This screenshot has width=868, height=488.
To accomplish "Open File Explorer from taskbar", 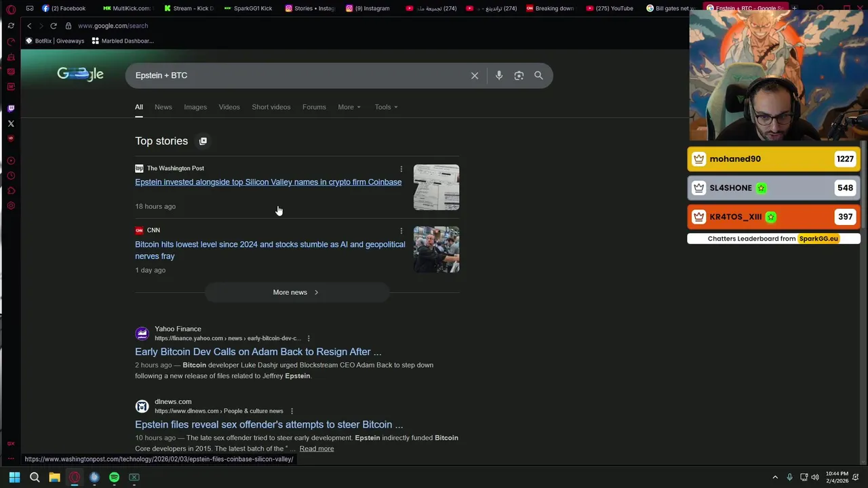I will click(54, 477).
